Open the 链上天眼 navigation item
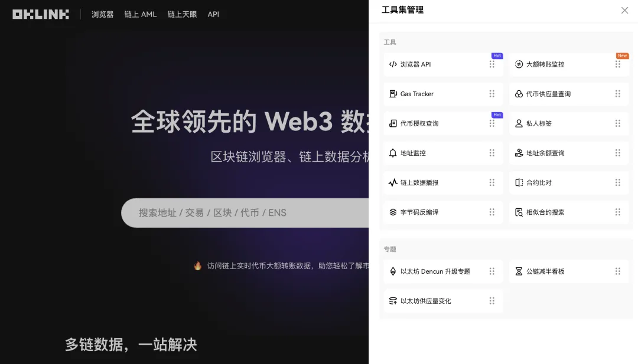This screenshot has height=364, width=638. (182, 14)
